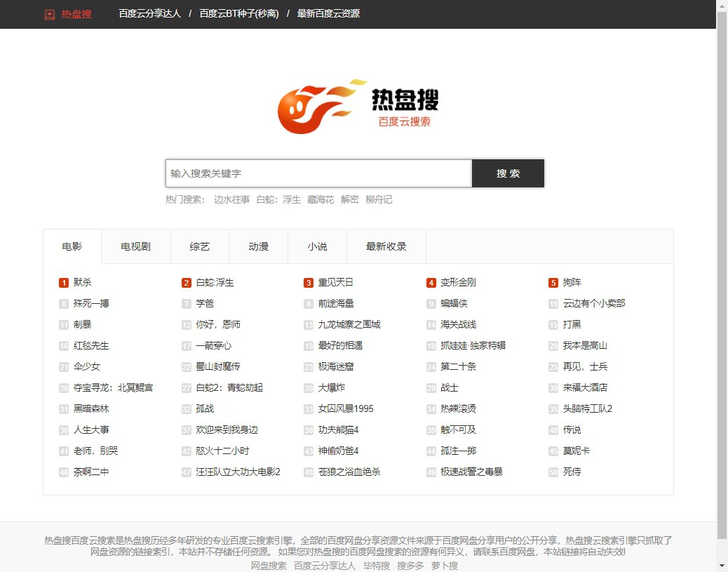Viewport: 728px width, 572px height.
Task: Open movie 怒火十二小时
Action: (222, 451)
